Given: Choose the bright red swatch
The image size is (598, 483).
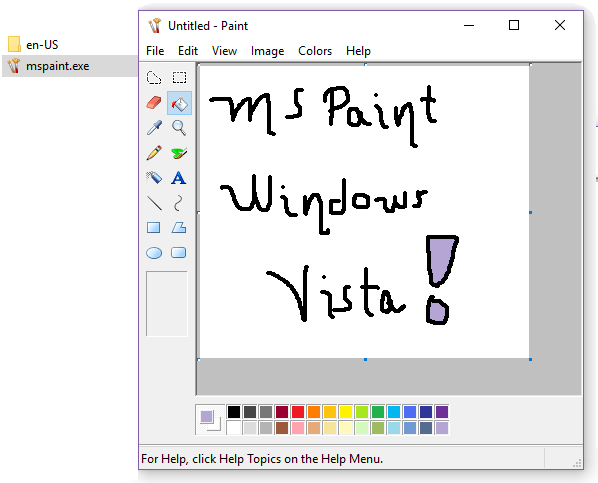Looking at the screenshot, I should [298, 412].
